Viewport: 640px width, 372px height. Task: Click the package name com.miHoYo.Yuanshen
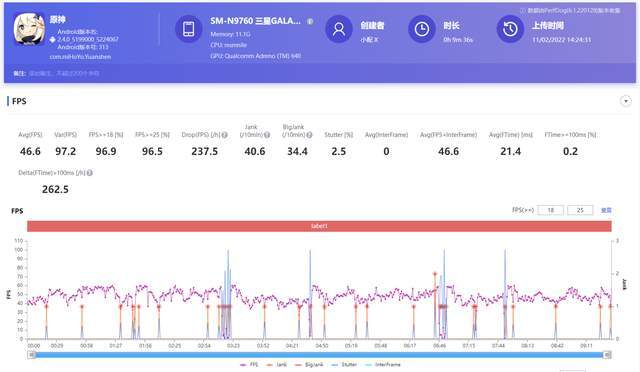80,57
